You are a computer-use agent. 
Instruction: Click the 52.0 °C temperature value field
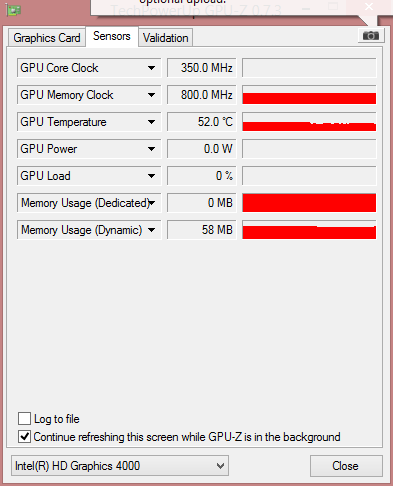[x=202, y=122]
